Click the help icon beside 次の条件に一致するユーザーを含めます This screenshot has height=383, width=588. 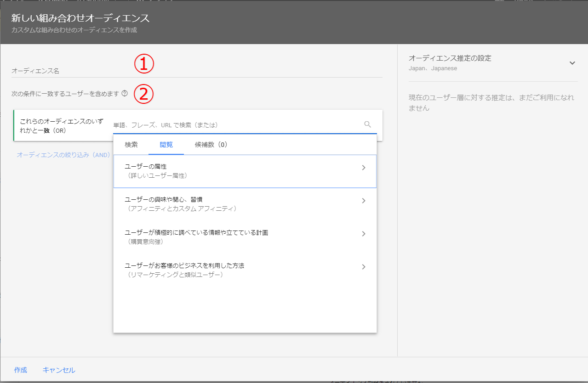(125, 94)
